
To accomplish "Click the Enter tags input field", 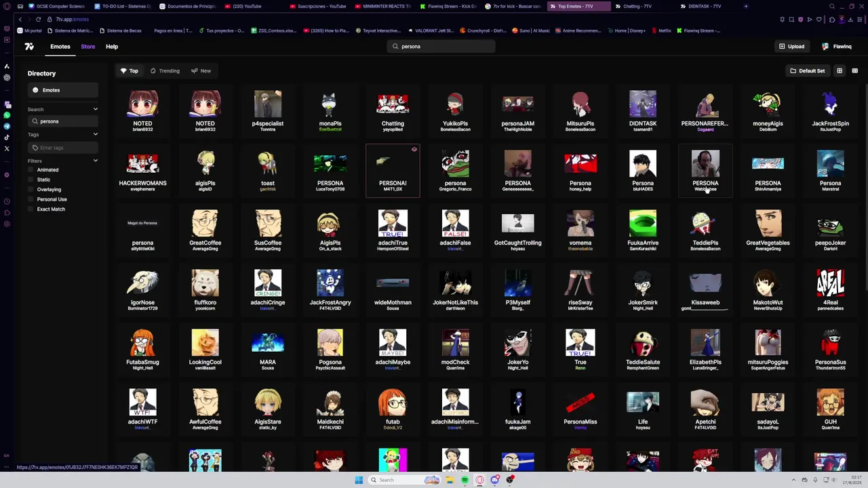I will (63, 148).
